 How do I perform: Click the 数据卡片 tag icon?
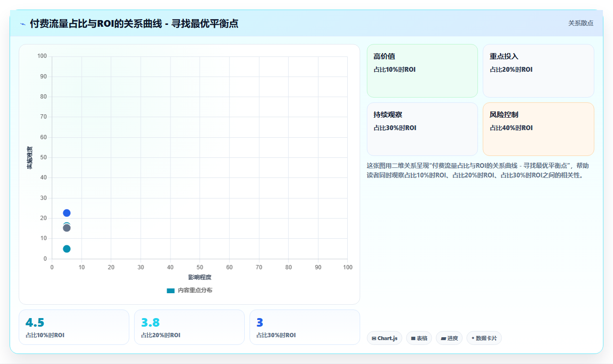coord(473,338)
